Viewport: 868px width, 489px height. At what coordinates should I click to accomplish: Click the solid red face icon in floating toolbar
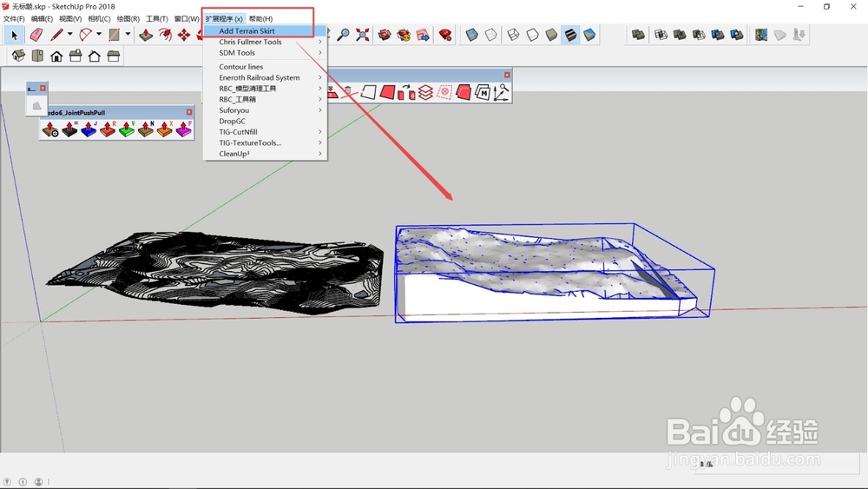387,92
